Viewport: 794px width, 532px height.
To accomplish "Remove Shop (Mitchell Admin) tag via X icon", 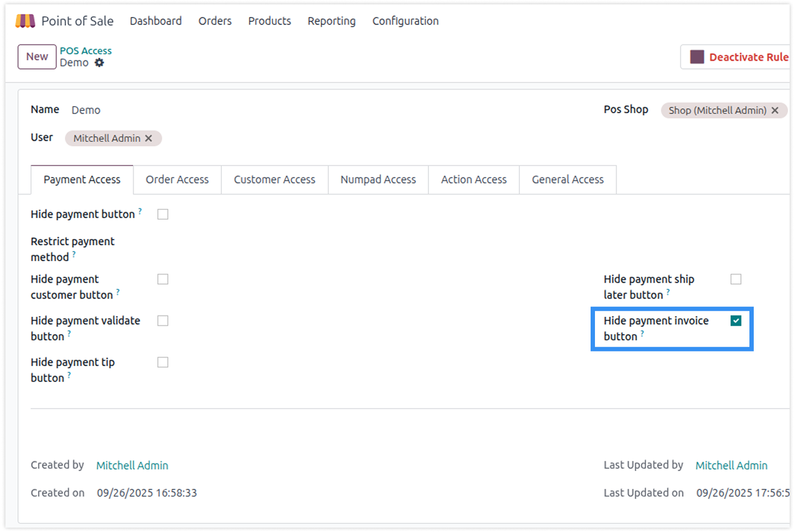I will coord(775,110).
